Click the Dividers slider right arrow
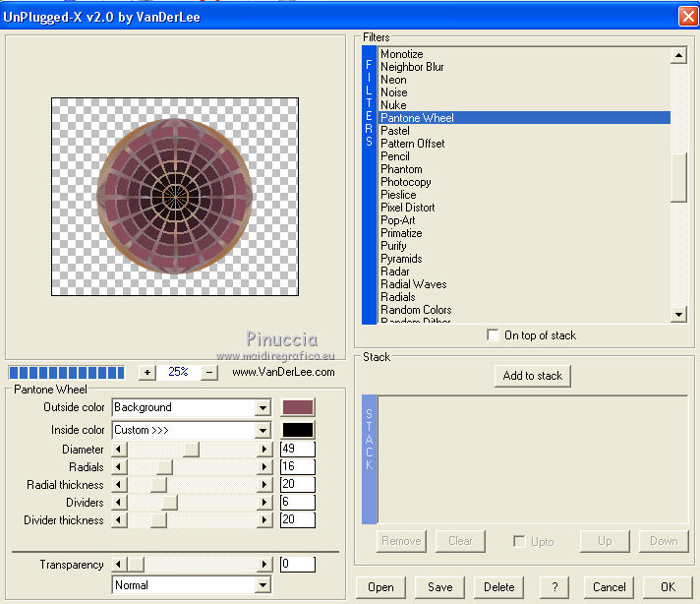Screen dimensions: 700x604 [264, 503]
